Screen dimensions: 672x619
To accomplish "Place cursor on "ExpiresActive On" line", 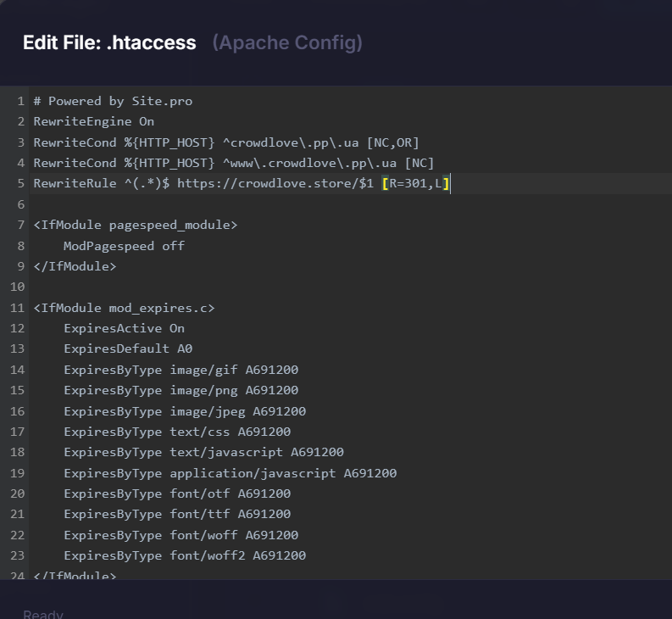I will pos(124,328).
